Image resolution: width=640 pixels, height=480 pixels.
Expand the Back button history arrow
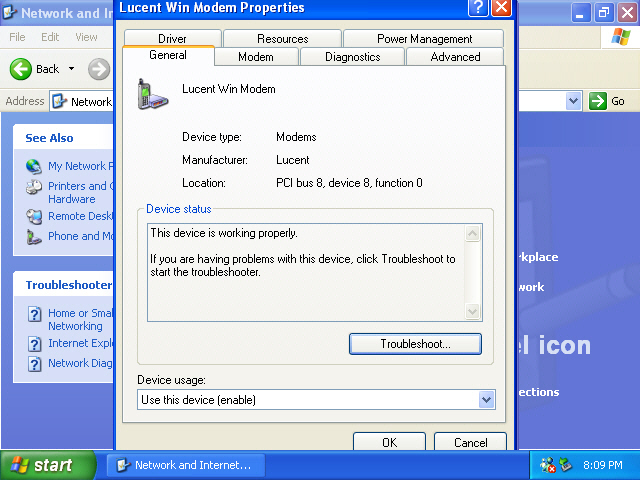(x=71, y=69)
